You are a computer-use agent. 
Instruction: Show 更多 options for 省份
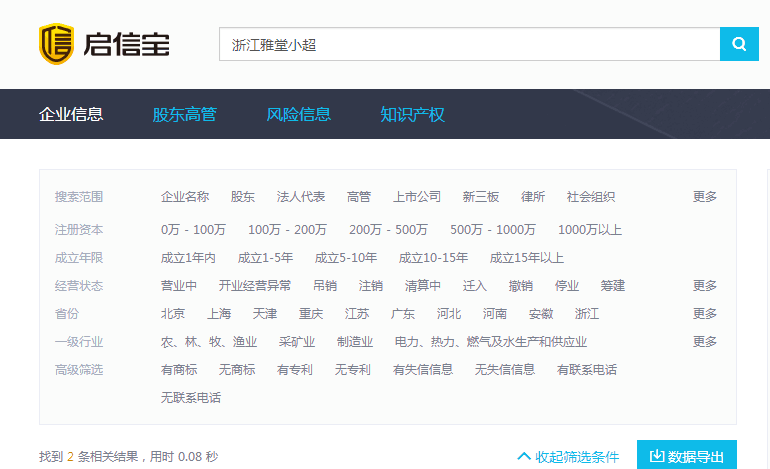[x=705, y=314]
